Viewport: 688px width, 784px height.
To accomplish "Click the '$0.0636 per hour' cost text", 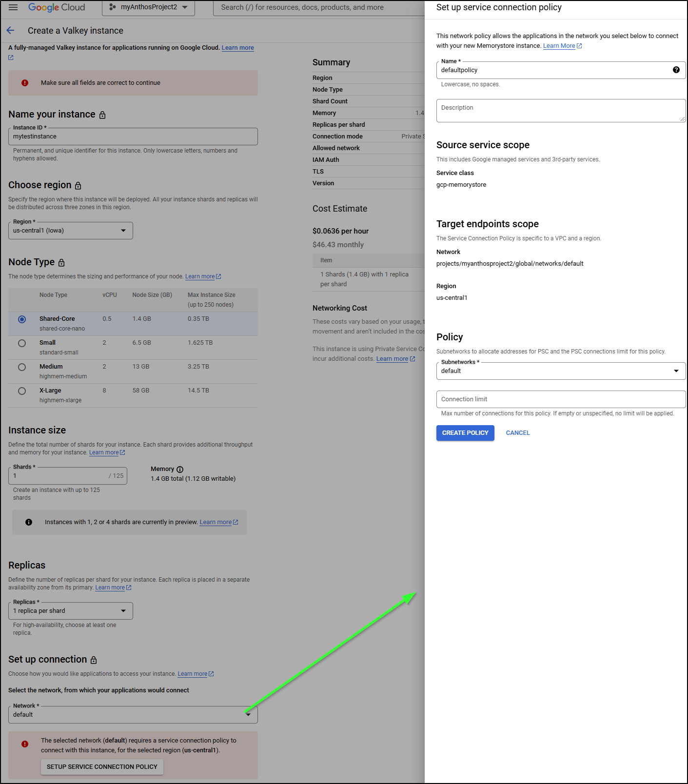I will point(340,231).
